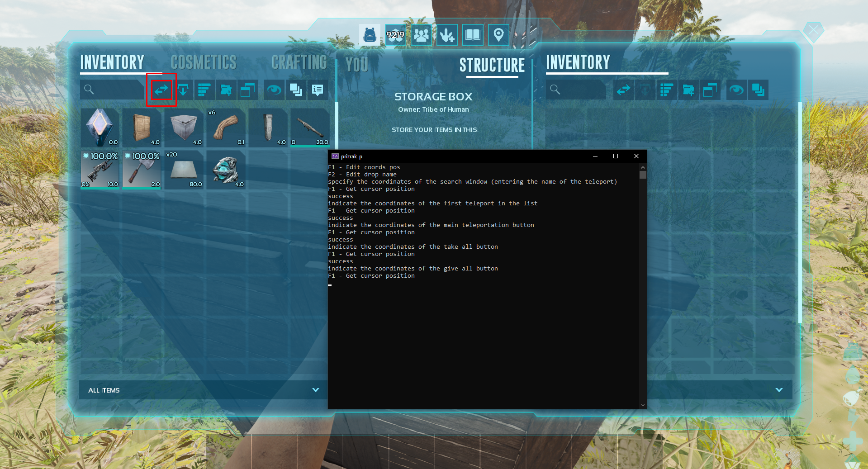Switch to the left INVENTORY tab
Viewport: 868px width, 469px height.
tap(112, 62)
